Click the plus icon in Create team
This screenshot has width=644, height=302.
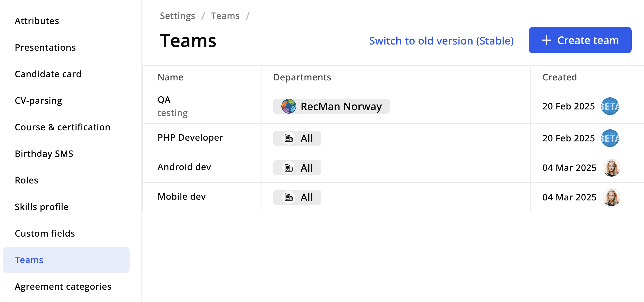(546, 40)
